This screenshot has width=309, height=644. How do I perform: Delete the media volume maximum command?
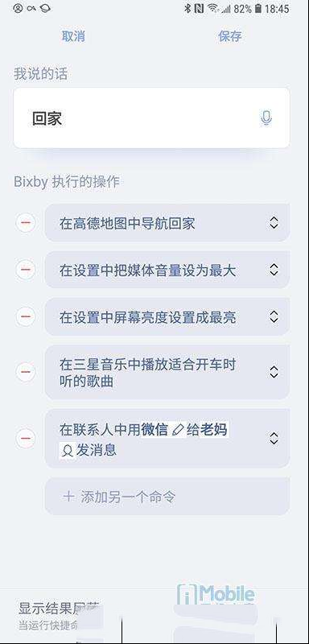pyautogui.click(x=26, y=270)
